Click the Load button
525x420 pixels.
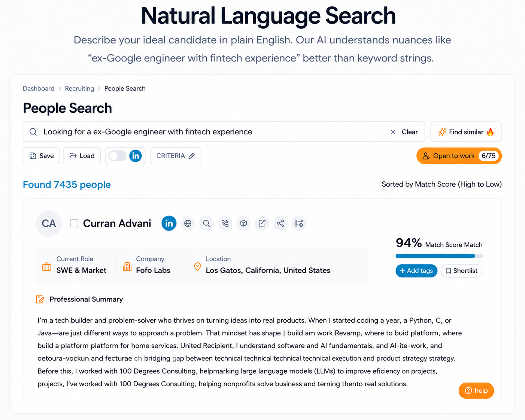click(x=82, y=156)
